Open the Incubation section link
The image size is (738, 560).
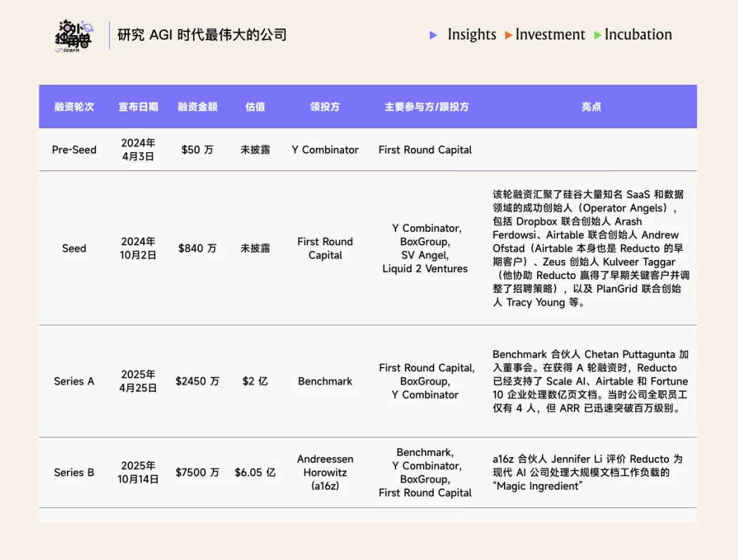[635, 35]
